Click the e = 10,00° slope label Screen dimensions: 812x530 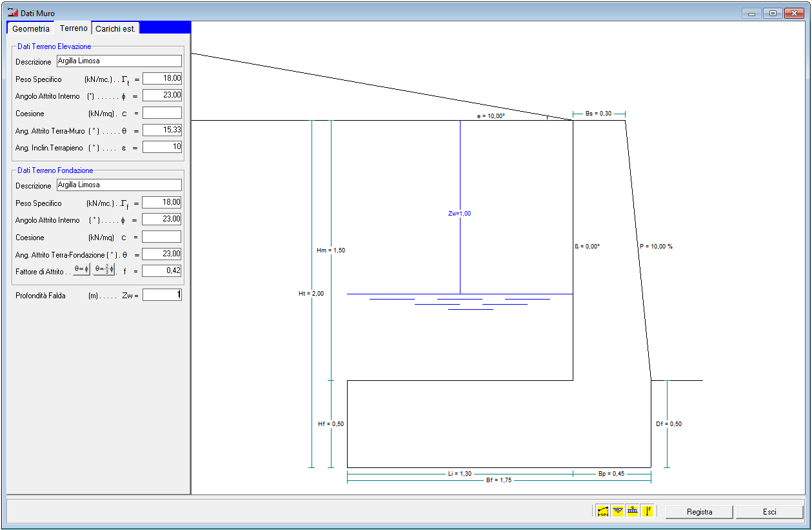pyautogui.click(x=491, y=116)
